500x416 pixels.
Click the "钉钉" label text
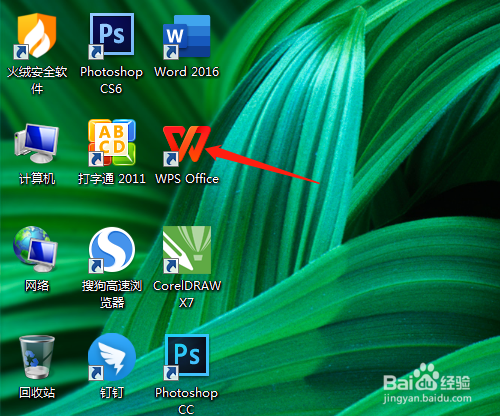click(112, 393)
